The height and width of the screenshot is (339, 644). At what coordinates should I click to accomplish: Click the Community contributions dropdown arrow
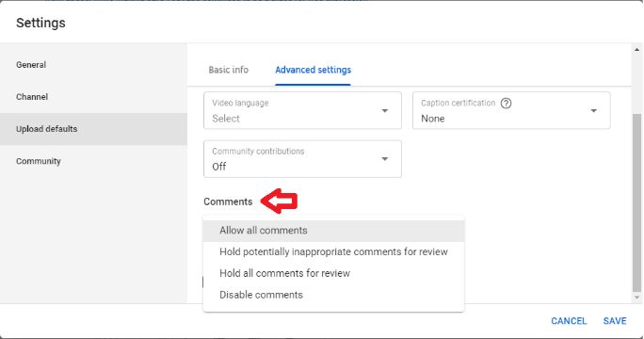click(x=385, y=159)
